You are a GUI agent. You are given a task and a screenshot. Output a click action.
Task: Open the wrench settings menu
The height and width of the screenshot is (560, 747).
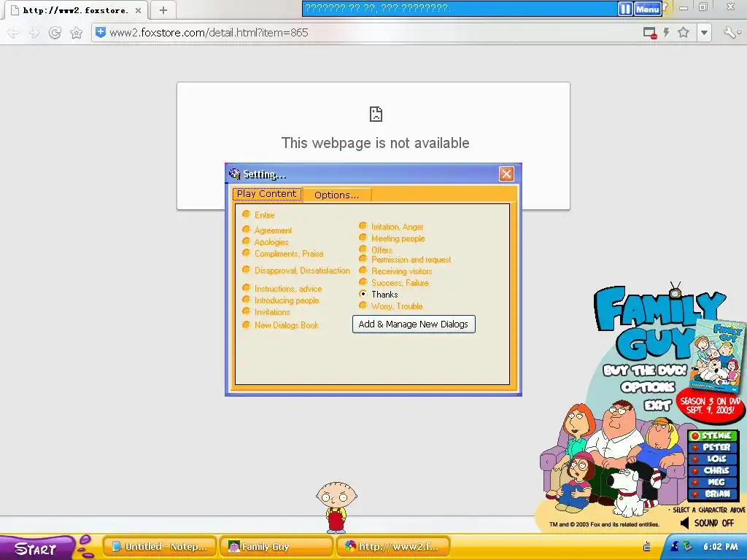[730, 32]
